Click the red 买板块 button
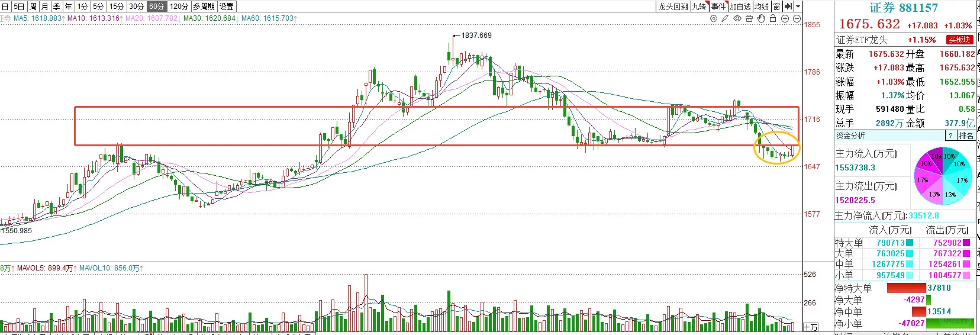Image resolution: width=980 pixels, height=335 pixels. click(x=959, y=40)
